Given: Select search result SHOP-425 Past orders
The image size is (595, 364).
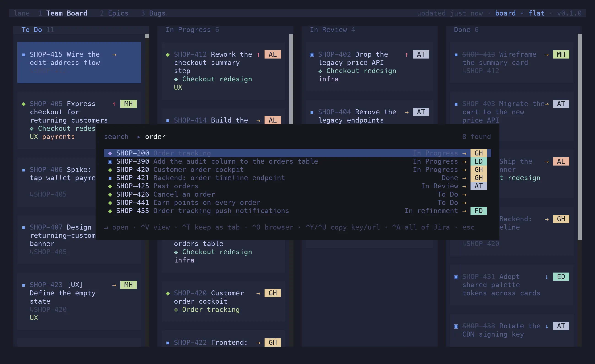Looking at the screenshot, I should pyautogui.click(x=297, y=186).
